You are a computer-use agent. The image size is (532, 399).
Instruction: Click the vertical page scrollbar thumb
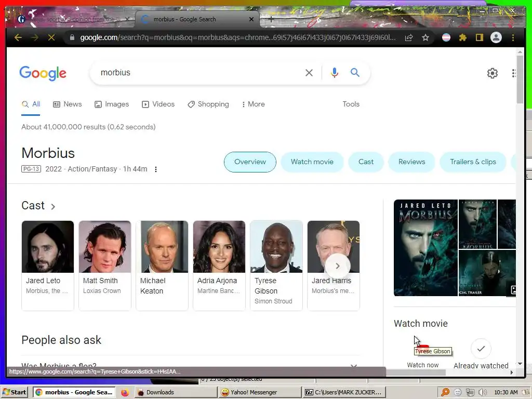[520, 79]
